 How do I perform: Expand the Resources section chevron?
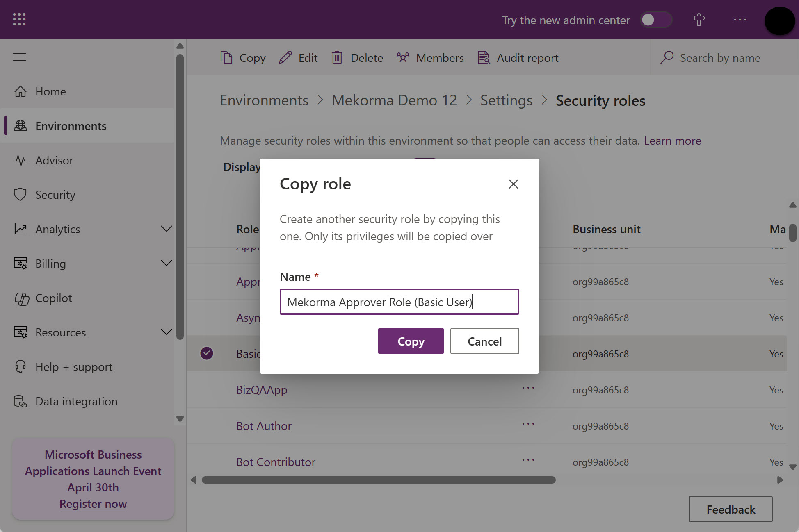pos(166,332)
